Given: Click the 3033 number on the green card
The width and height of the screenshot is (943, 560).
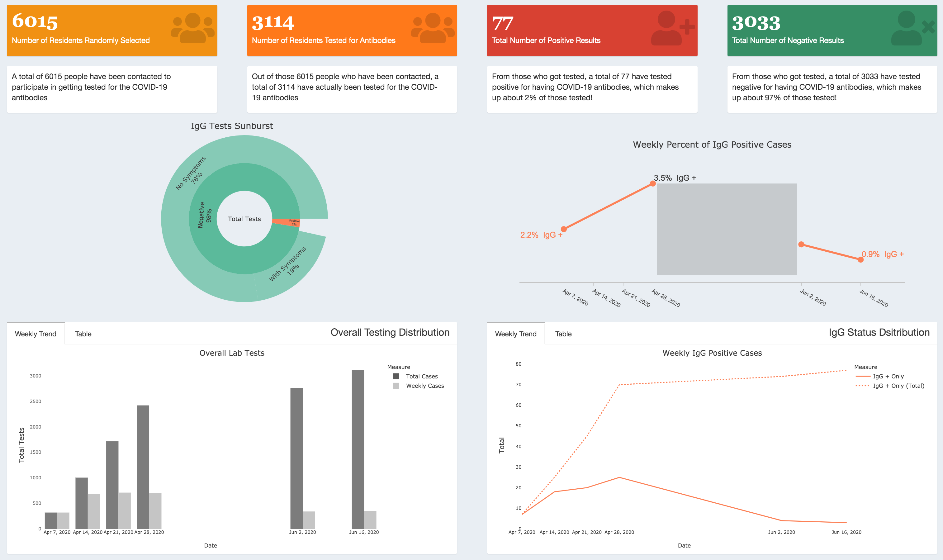Looking at the screenshot, I should click(x=756, y=23).
